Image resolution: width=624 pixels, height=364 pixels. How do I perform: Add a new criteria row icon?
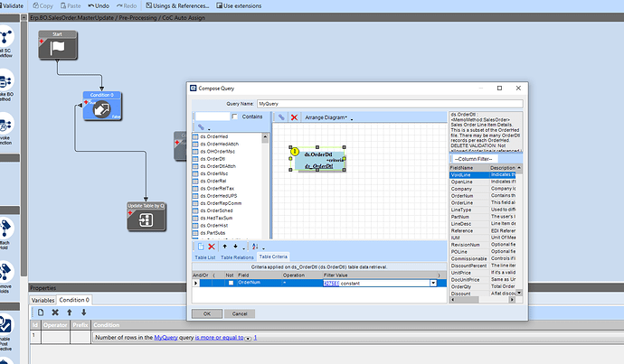coord(201,246)
